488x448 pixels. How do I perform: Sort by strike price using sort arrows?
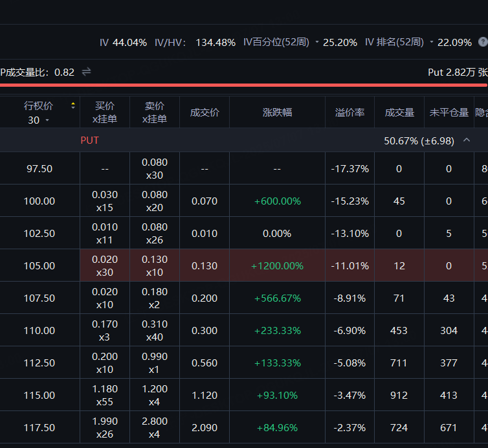click(x=73, y=106)
